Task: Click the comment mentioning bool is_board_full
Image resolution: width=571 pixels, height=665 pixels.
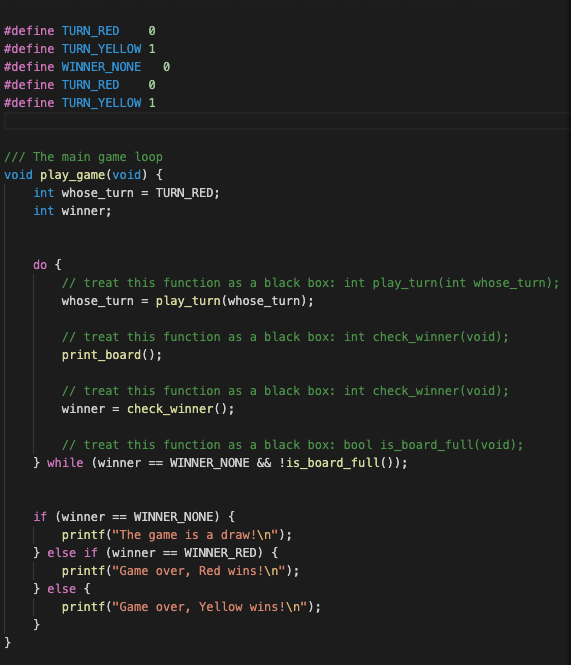Action: [x=292, y=445]
